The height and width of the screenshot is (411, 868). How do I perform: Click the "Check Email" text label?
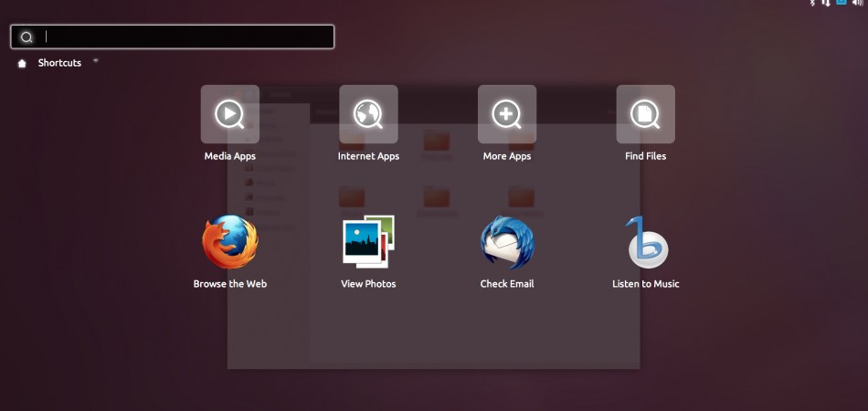click(x=507, y=284)
